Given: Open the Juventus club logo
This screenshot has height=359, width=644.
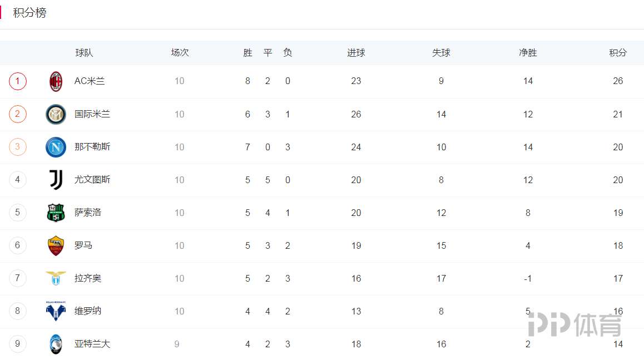Looking at the screenshot, I should (x=56, y=180).
